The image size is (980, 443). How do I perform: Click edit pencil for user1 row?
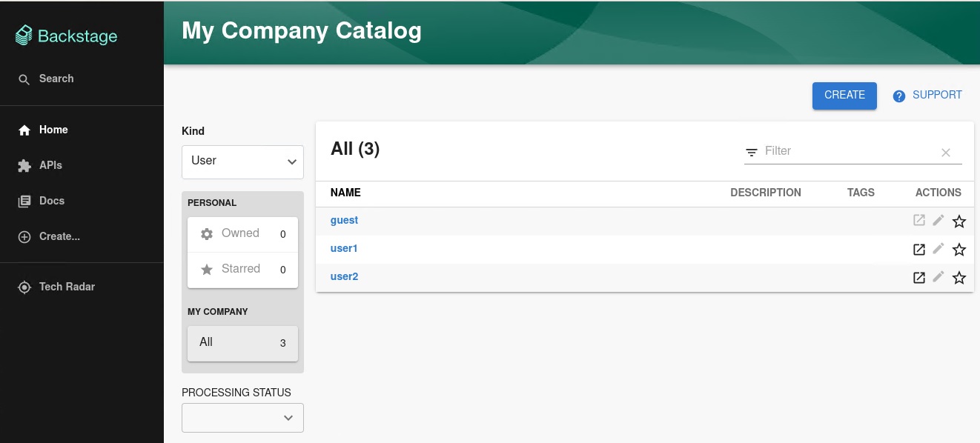(938, 248)
